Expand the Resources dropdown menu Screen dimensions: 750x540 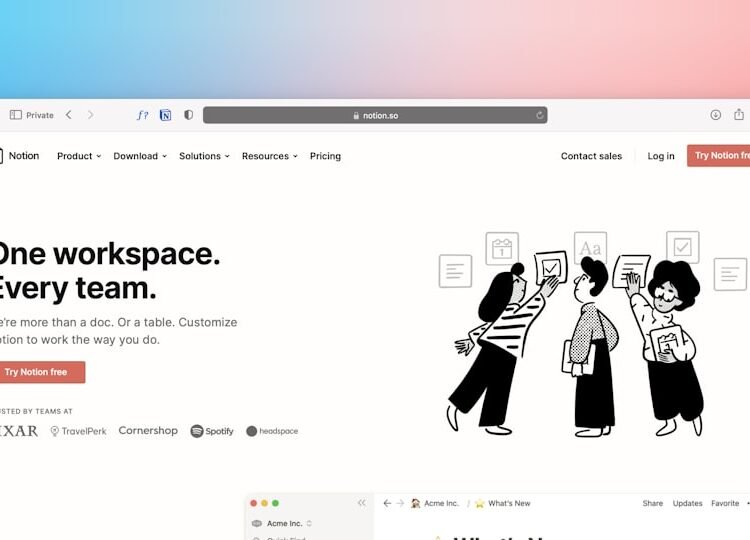270,156
